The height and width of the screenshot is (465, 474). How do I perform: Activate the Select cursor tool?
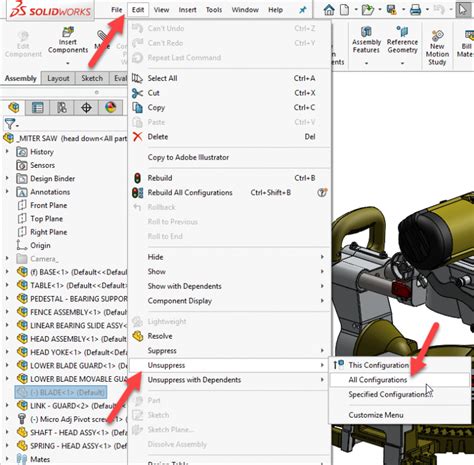[x=463, y=10]
